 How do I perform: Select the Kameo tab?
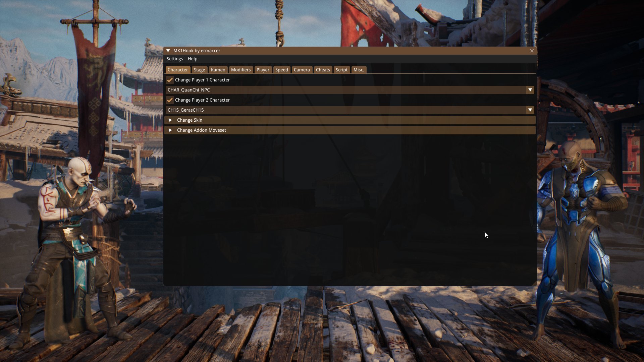pyautogui.click(x=218, y=70)
